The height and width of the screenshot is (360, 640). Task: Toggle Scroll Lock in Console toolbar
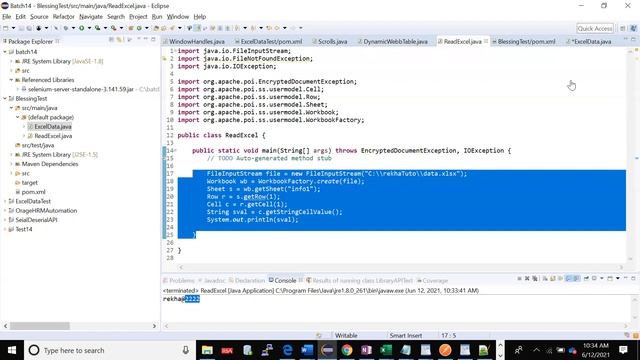click(x=553, y=278)
